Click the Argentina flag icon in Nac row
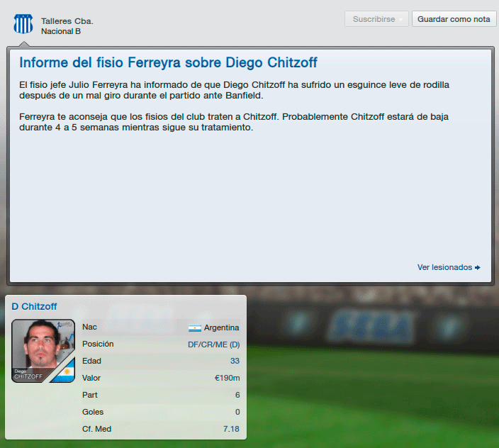Viewport: 499px width, 448px height. pos(195,327)
